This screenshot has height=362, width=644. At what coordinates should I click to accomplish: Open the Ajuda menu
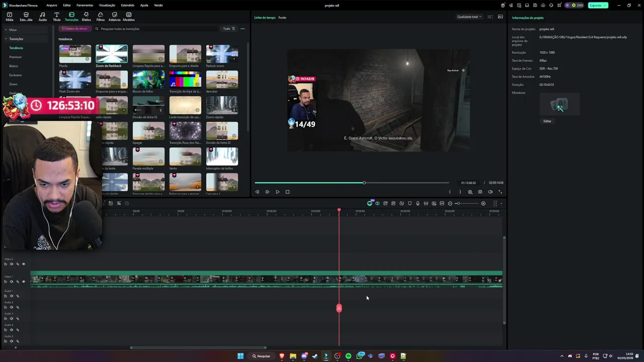[x=144, y=5]
